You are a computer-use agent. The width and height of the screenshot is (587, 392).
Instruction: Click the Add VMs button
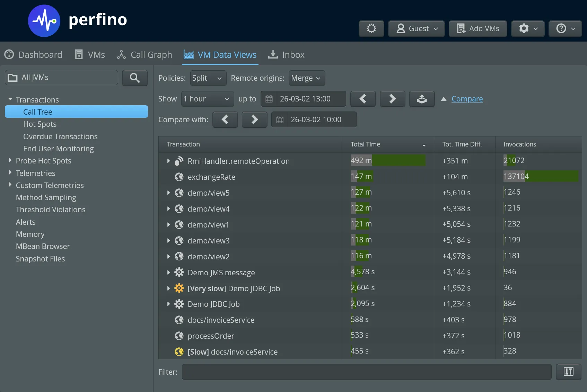coord(478,28)
